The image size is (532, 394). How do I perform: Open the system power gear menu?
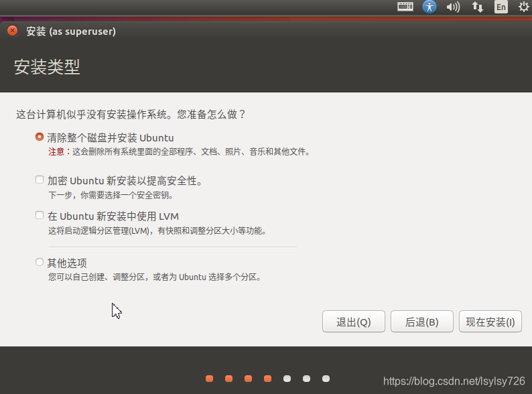tap(524, 7)
